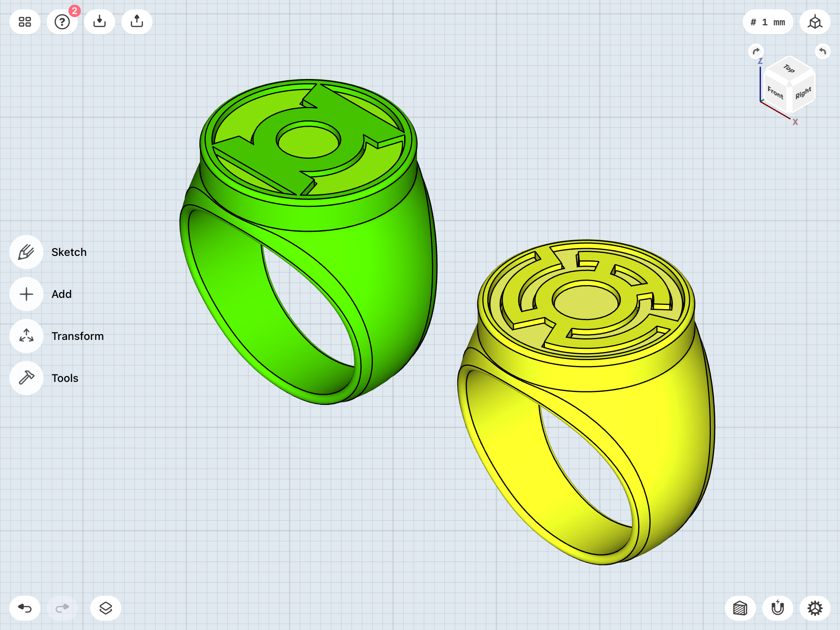Click the Tools menu label
This screenshot has width=840, height=630.
tap(65, 378)
